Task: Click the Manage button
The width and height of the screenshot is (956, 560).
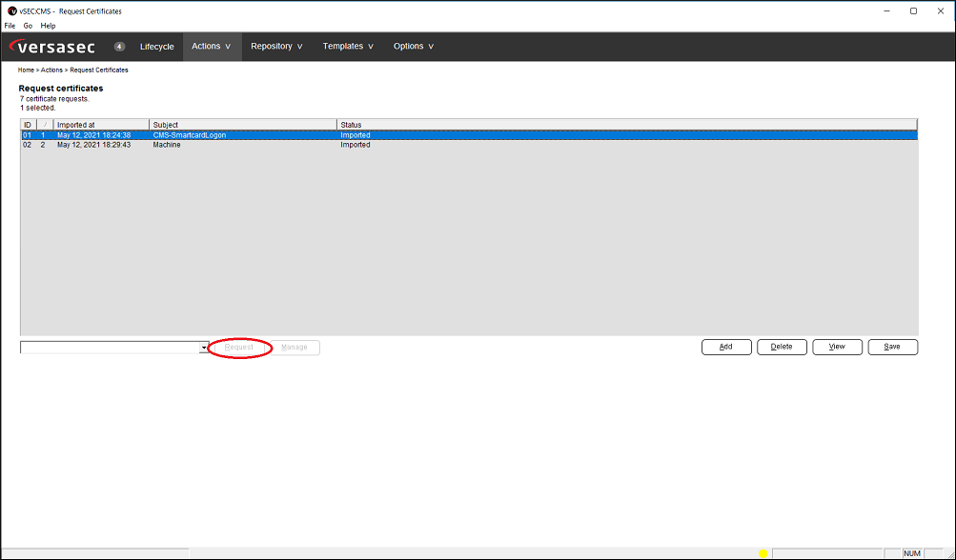Action: [295, 348]
